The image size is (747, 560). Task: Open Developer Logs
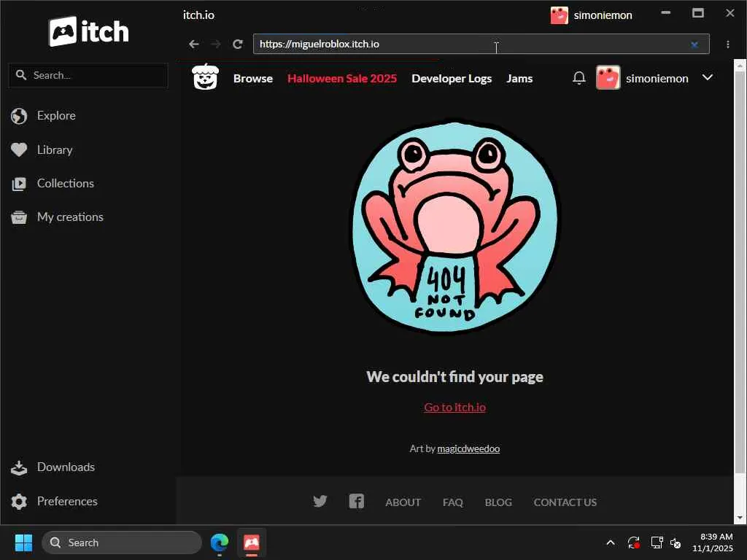point(452,79)
